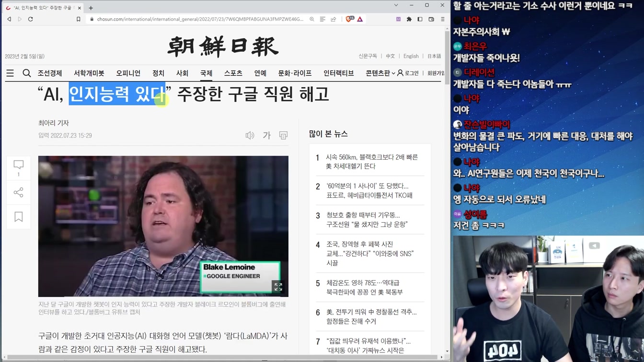Open the browser main hamburger menu
This screenshot has width=644, height=362.
(443, 19)
